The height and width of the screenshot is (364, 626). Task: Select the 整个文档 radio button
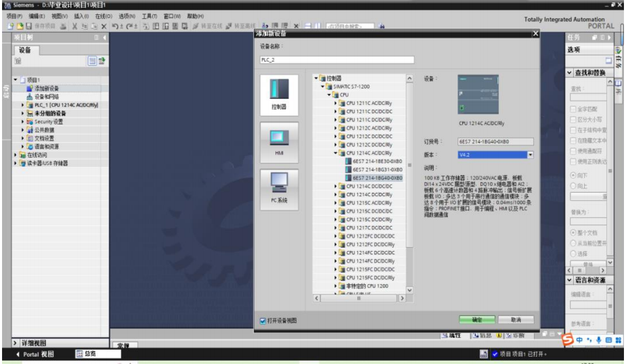coord(573,233)
